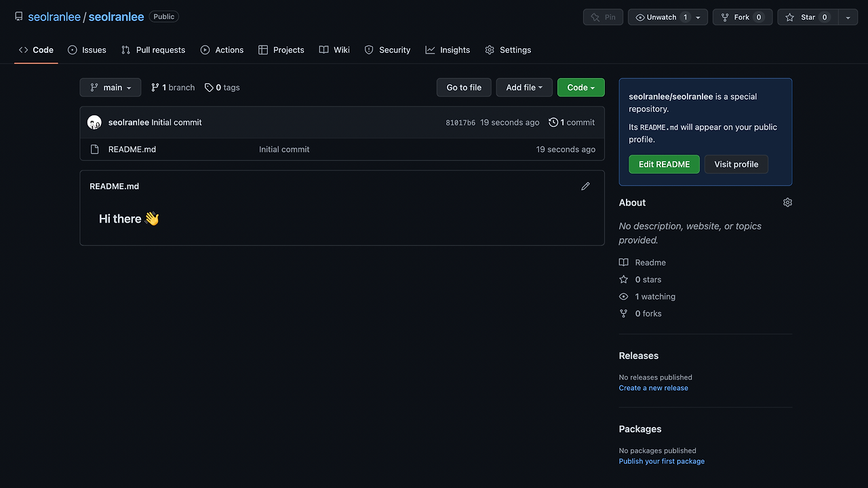Screen dimensions: 868x488
Task: Open the Unwatch notifications dropdown
Action: tap(668, 17)
